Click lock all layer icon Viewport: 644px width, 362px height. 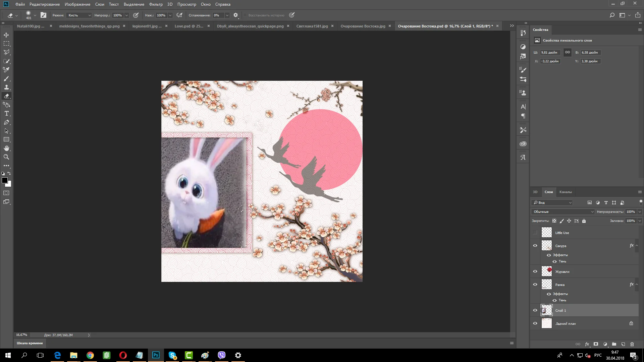click(x=584, y=221)
